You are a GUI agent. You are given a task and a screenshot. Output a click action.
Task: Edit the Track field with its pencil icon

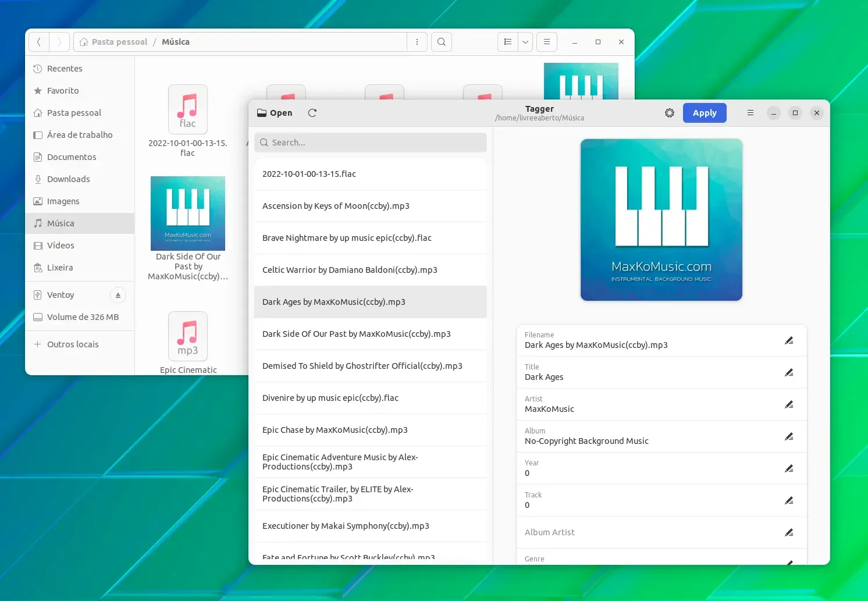point(789,500)
